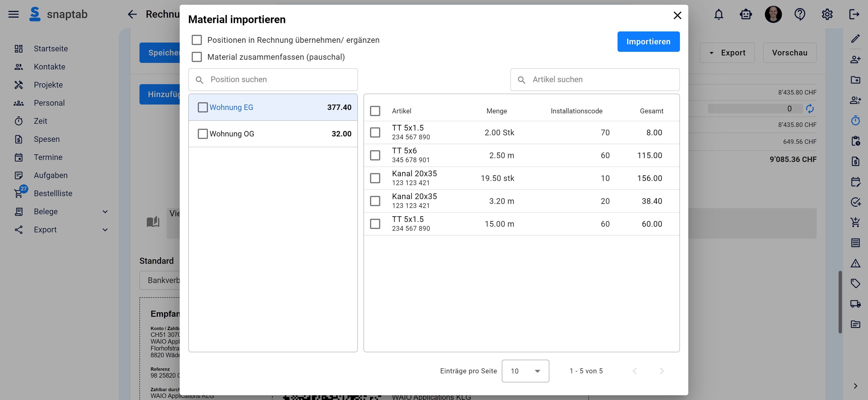Check the TT 5x6 article row
Screen dimensions: 868x400
pyautogui.click(x=375, y=155)
